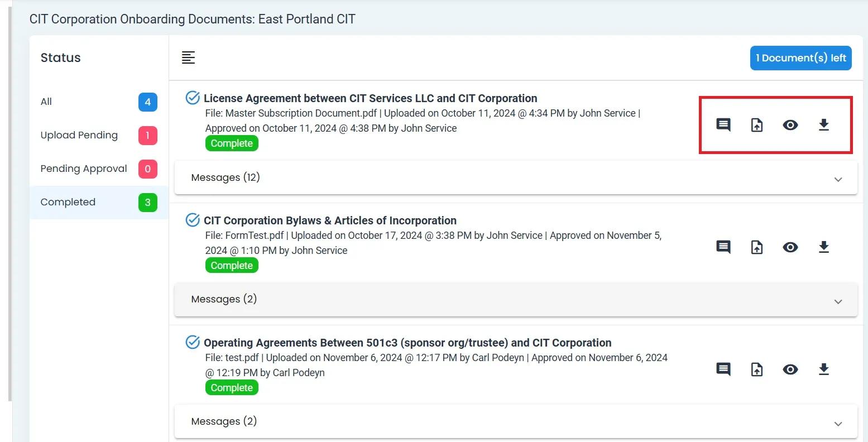Screen dimensions: 868x442
Task: Expand Messages (2) under Operating Agreements
Action: pyautogui.click(x=838, y=424)
